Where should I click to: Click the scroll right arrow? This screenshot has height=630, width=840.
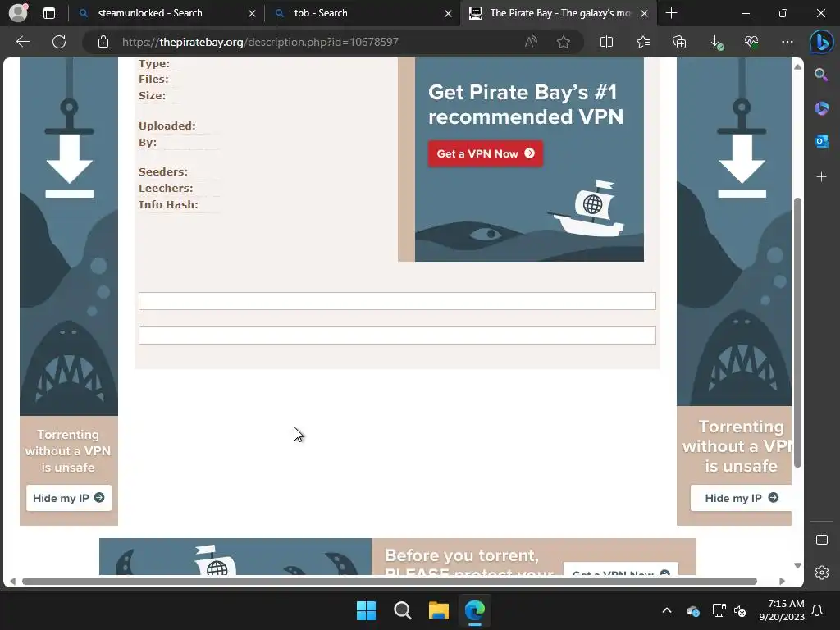pos(782,582)
